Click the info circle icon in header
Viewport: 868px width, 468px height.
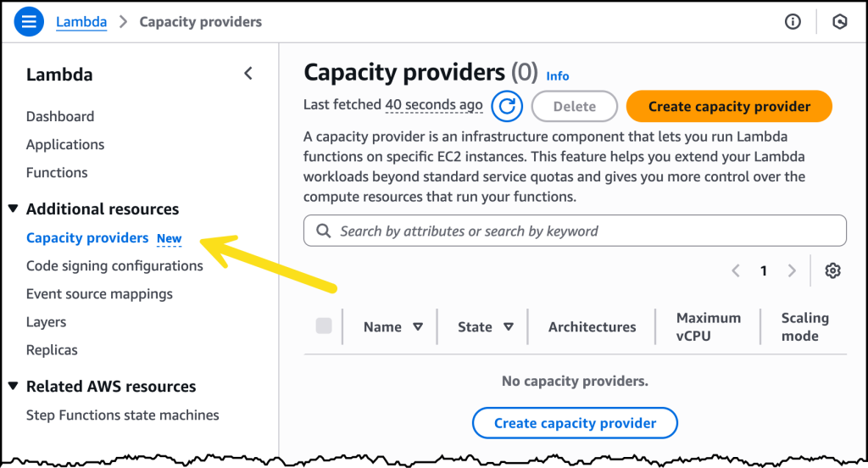793,22
